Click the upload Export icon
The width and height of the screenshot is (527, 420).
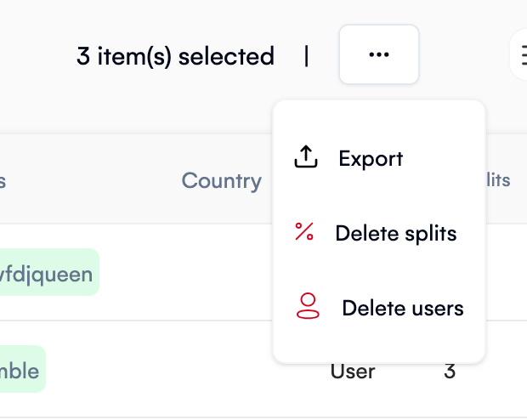click(x=305, y=156)
